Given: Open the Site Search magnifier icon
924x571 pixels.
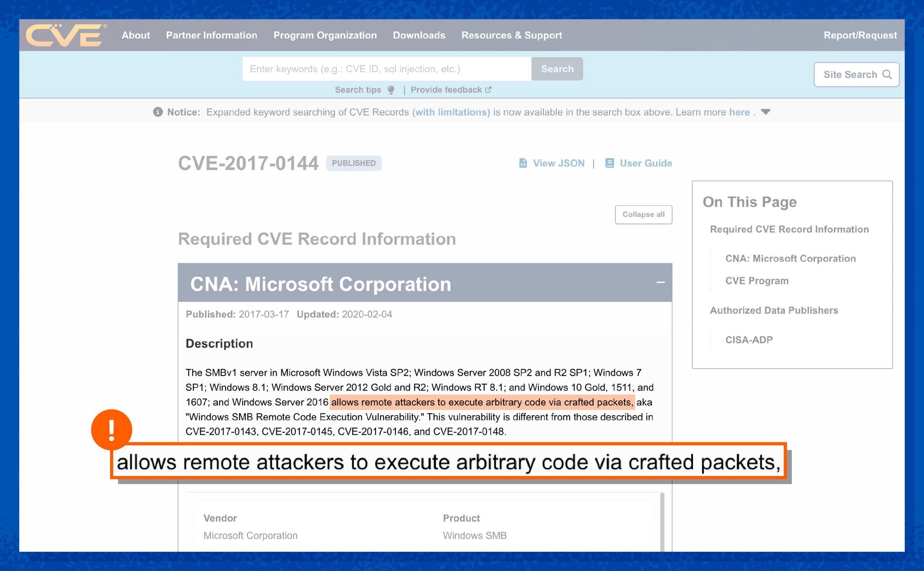Looking at the screenshot, I should (x=888, y=74).
